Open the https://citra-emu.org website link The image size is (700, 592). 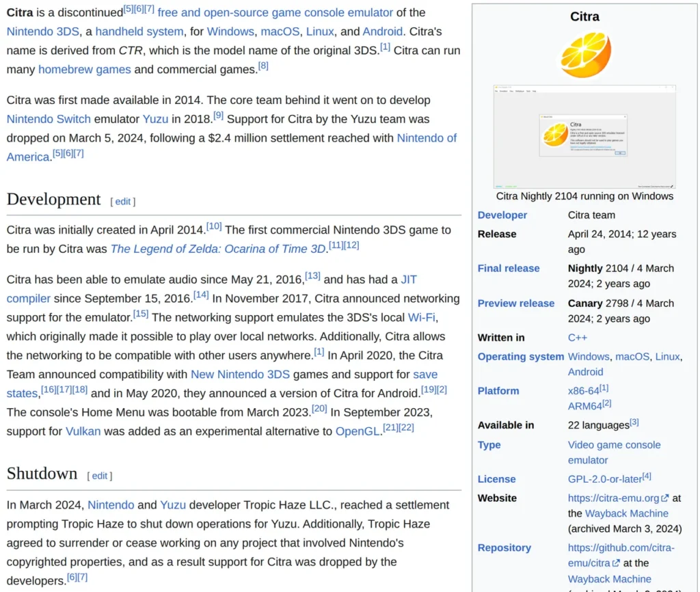pos(613,498)
